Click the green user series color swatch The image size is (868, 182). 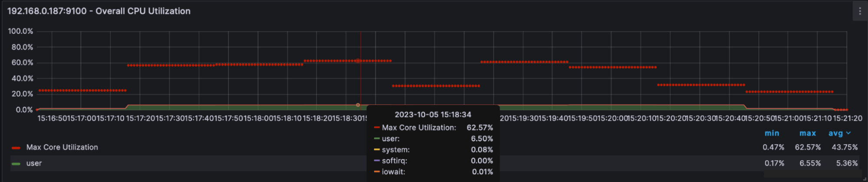click(x=16, y=164)
